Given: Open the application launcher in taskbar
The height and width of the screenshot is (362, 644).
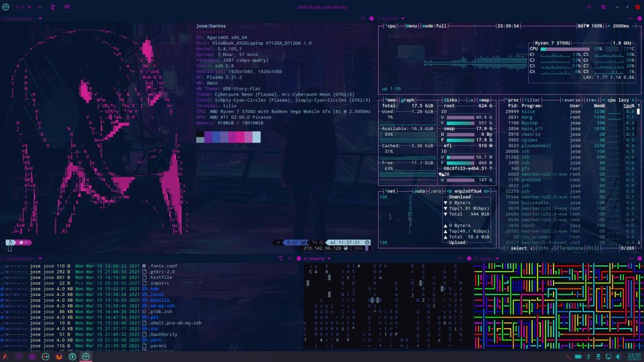Looking at the screenshot, I should tap(6, 356).
